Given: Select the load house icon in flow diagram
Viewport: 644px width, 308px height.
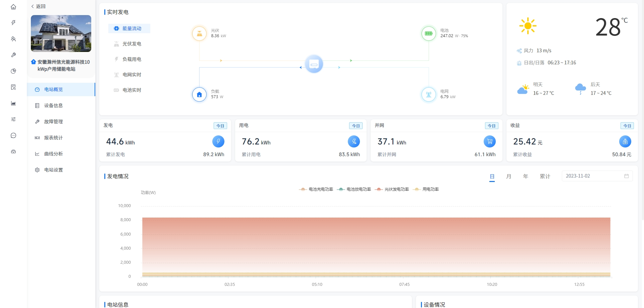Looking at the screenshot, I should pos(199,95).
